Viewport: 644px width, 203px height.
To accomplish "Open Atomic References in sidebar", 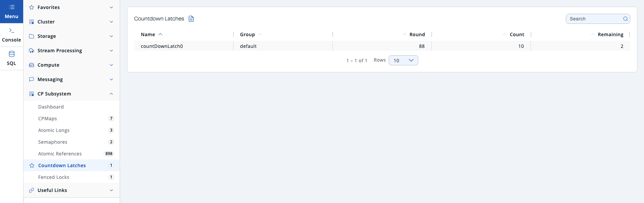I will pyautogui.click(x=60, y=154).
